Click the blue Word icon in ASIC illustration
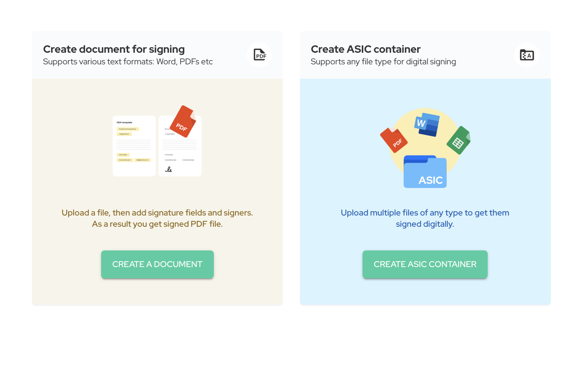 (427, 124)
